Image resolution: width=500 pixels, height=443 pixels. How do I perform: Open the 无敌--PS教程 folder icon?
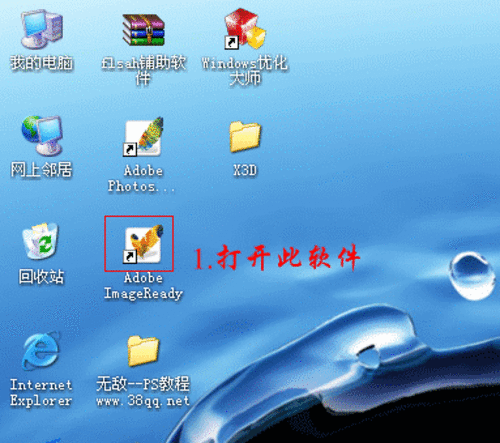(x=143, y=351)
